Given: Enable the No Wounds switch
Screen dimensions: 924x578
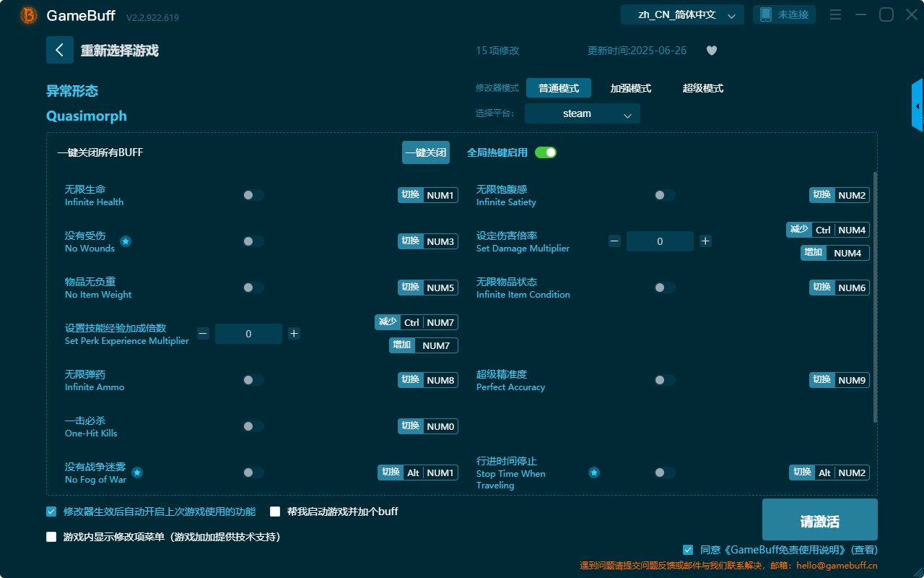Looking at the screenshot, I should tap(253, 241).
